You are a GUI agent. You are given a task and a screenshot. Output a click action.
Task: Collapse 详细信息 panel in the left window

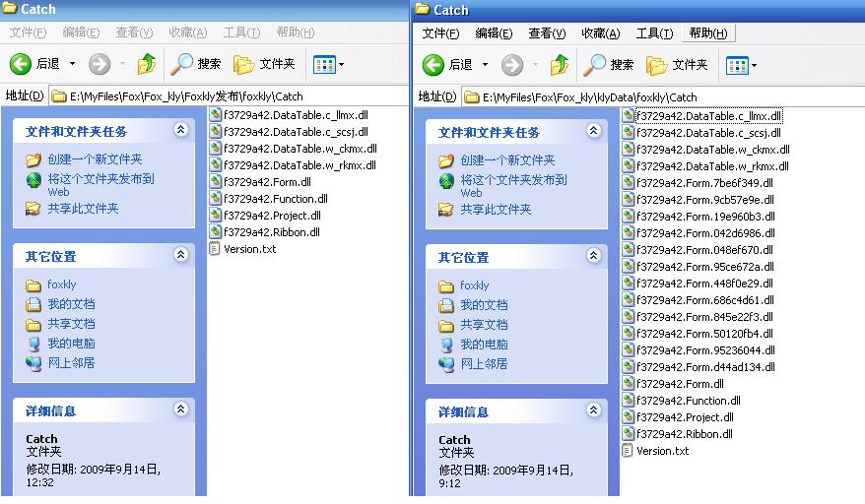tap(181, 409)
